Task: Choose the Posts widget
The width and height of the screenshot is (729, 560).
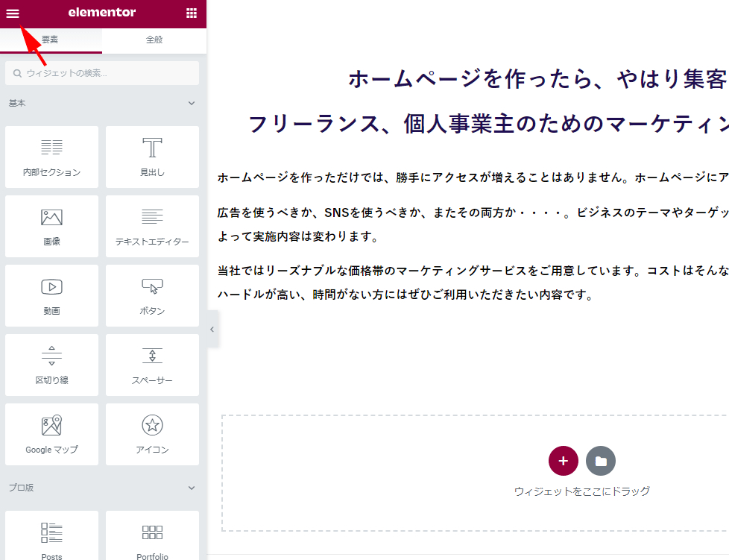Action: click(51, 535)
